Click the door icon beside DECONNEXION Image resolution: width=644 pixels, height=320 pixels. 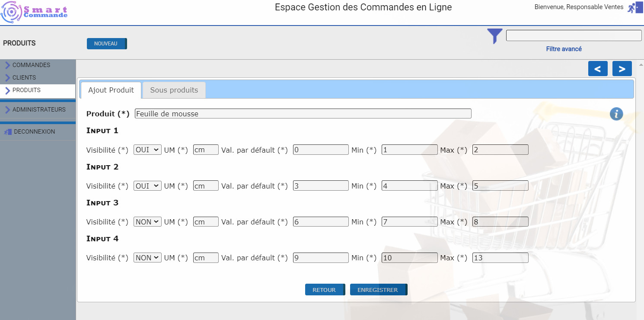8,131
